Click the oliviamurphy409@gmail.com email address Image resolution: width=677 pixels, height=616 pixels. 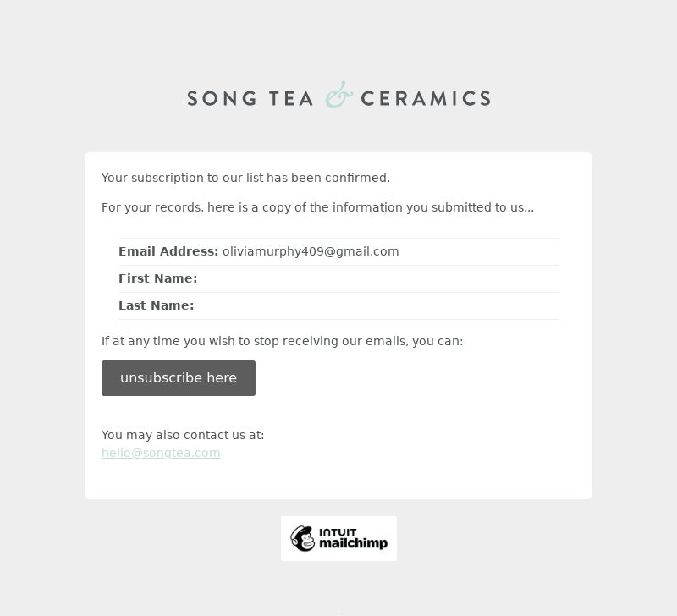[x=311, y=251]
